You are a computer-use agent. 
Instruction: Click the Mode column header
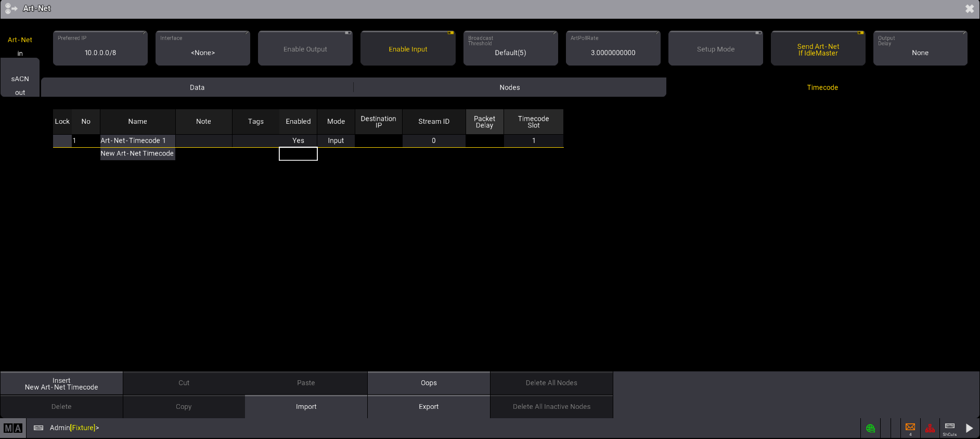pos(336,122)
